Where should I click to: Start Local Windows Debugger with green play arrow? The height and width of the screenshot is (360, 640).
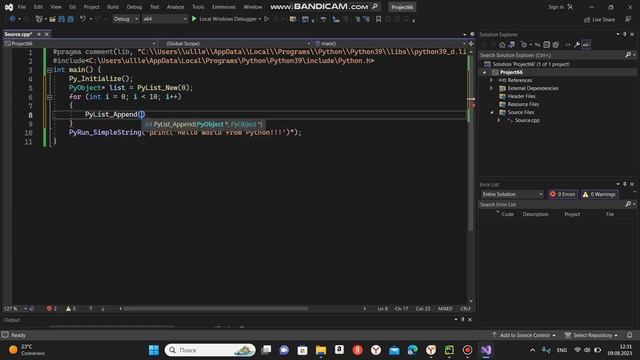(194, 19)
